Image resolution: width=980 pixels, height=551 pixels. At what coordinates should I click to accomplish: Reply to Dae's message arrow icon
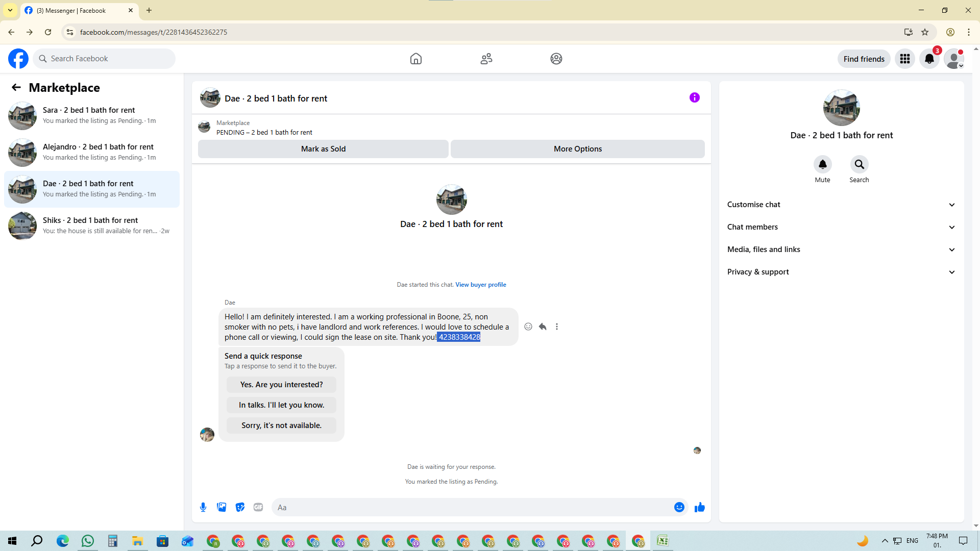click(543, 327)
